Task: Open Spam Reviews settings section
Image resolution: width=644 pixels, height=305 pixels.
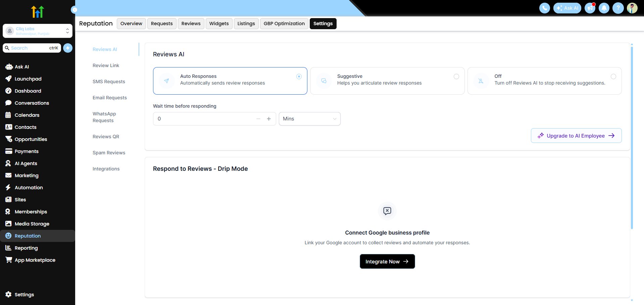Action: click(x=109, y=153)
